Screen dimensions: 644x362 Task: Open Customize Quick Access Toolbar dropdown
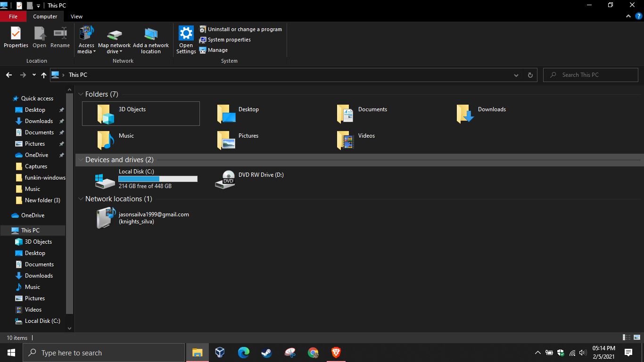pyautogui.click(x=39, y=6)
